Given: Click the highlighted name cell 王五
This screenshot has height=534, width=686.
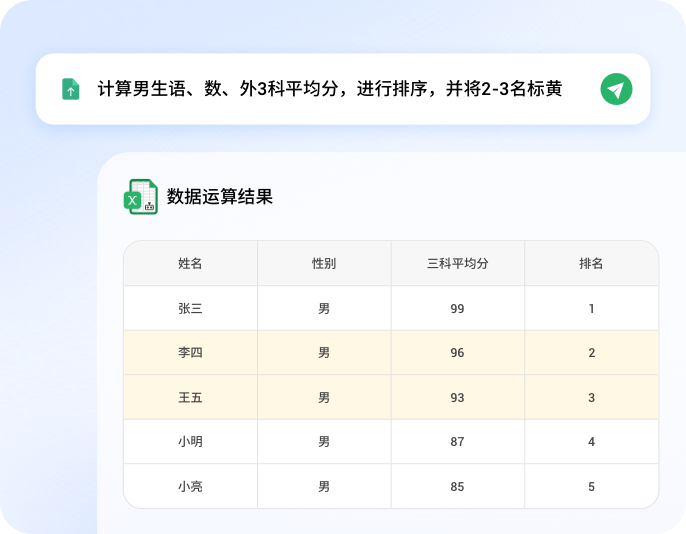Looking at the screenshot, I should pos(190,397).
